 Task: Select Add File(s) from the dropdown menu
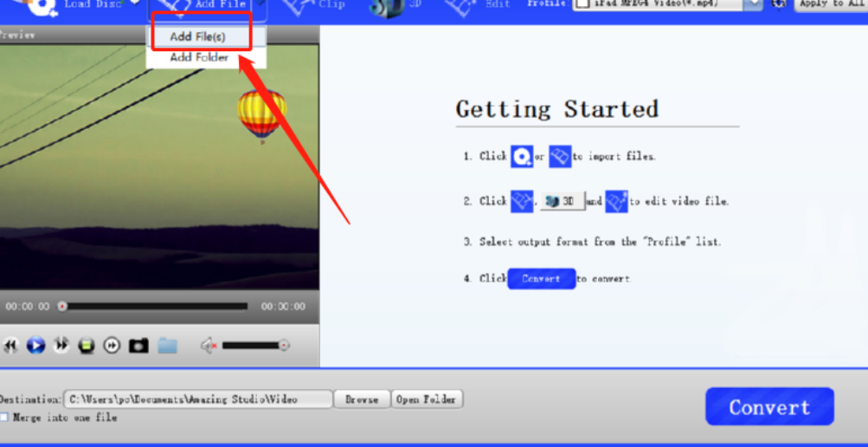click(198, 36)
